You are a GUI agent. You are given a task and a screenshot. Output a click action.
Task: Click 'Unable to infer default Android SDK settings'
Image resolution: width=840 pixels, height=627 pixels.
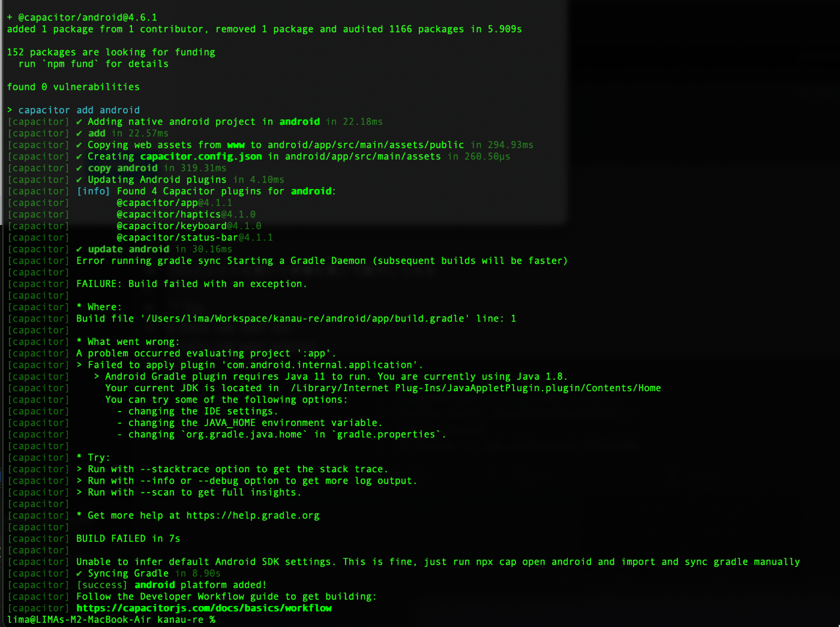click(x=438, y=562)
